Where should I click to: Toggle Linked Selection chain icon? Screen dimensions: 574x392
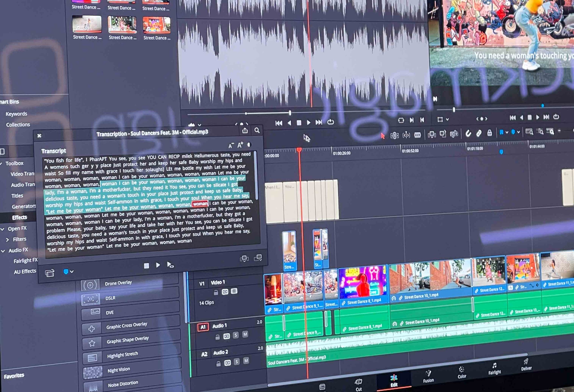[479, 133]
